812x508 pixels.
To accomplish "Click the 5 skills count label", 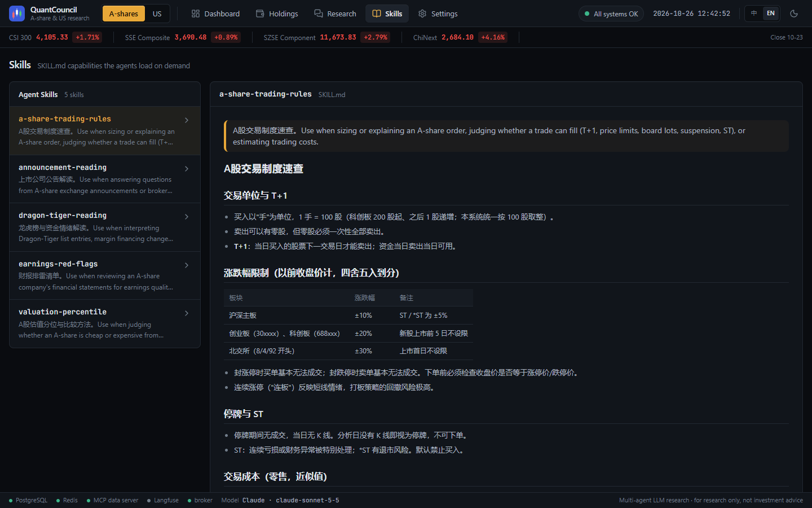I will 74,95.
